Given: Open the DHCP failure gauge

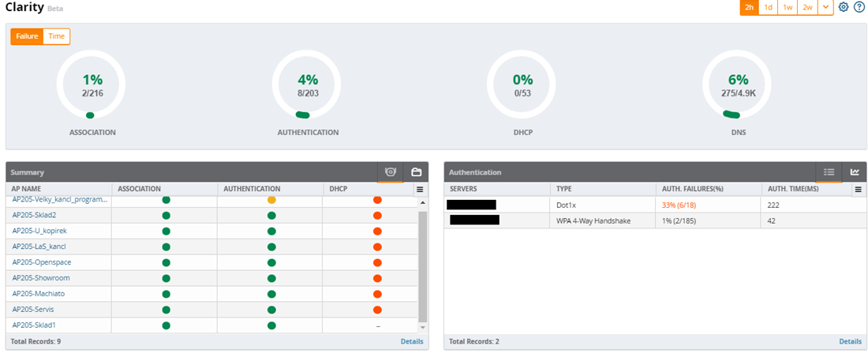Looking at the screenshot, I should [x=522, y=85].
